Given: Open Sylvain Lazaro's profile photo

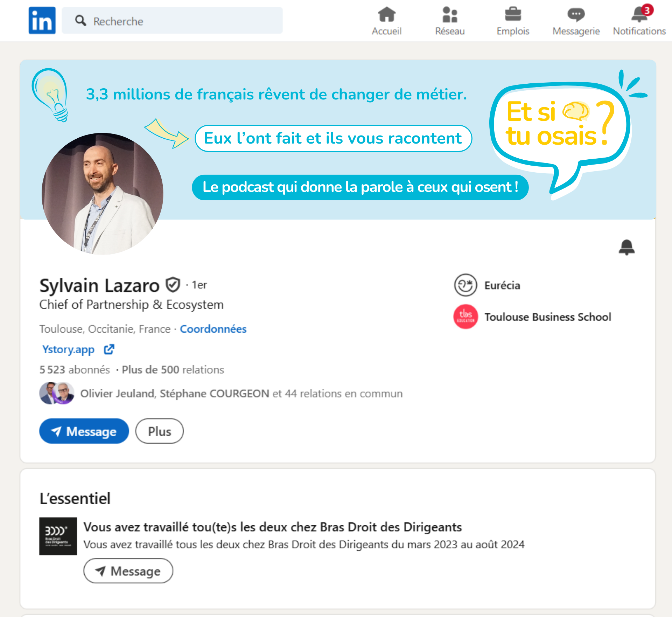Looking at the screenshot, I should [102, 194].
